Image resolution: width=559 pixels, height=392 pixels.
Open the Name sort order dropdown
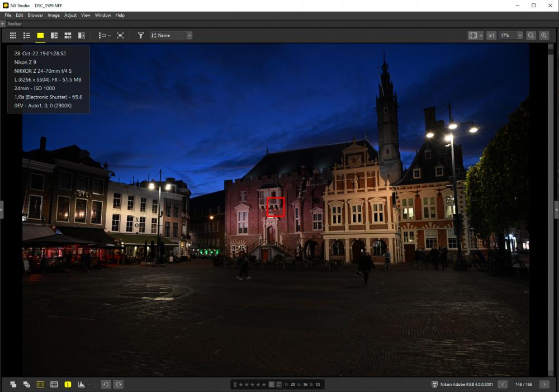[171, 35]
